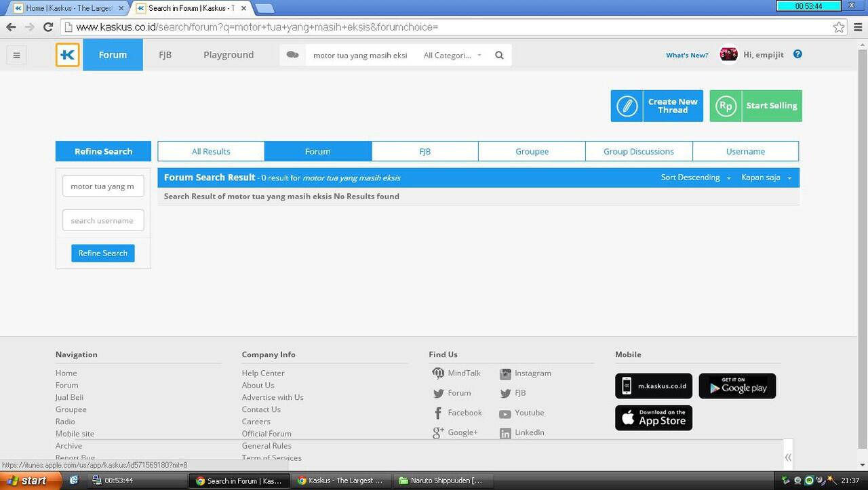Select the Groupee results tab
Viewport: 868px width, 490px height.
pos(532,151)
